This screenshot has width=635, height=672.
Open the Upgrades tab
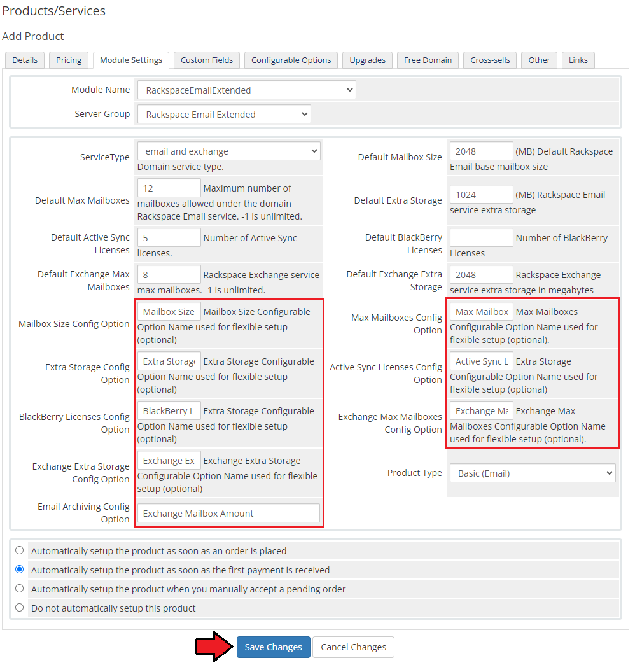(368, 60)
